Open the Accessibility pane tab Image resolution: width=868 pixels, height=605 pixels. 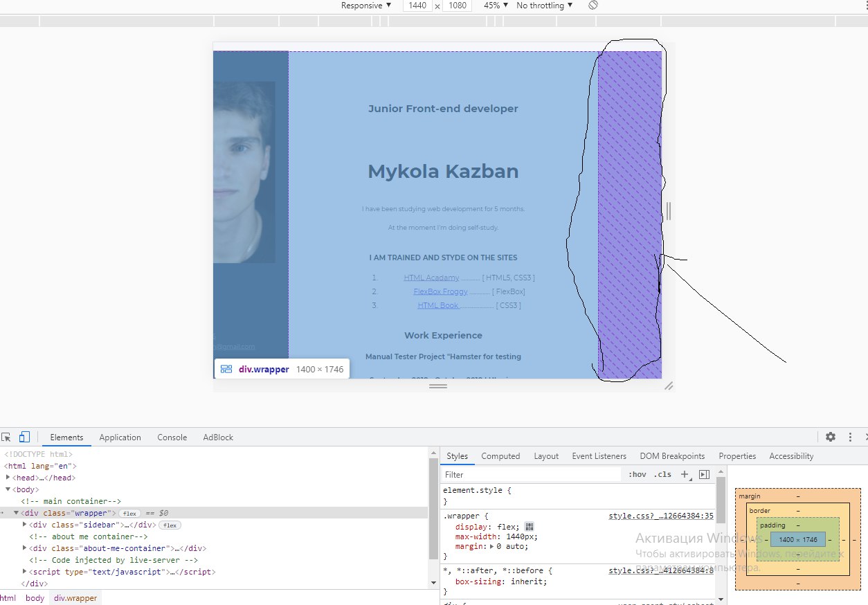pyautogui.click(x=791, y=455)
